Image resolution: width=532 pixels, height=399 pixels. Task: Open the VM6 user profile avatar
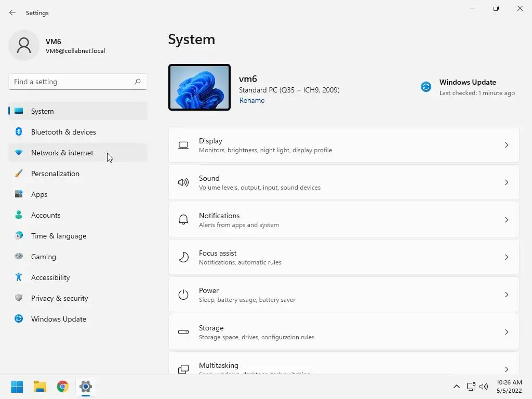click(24, 45)
